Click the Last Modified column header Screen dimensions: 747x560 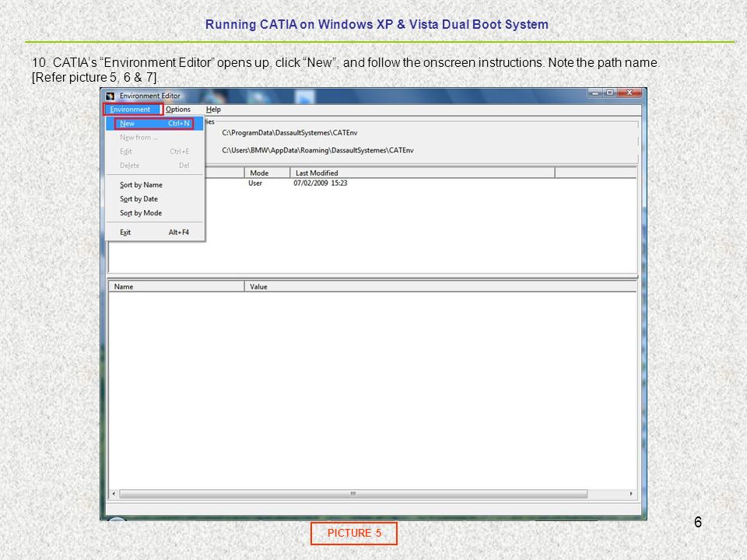(x=422, y=173)
